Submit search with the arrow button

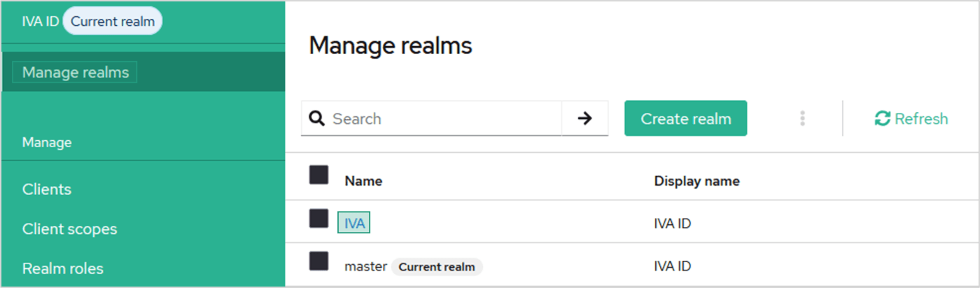584,118
